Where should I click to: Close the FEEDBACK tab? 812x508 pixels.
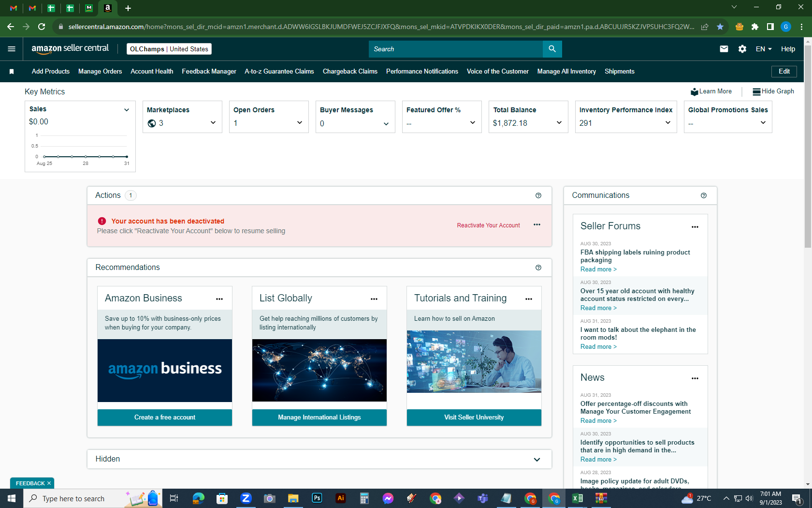click(49, 483)
